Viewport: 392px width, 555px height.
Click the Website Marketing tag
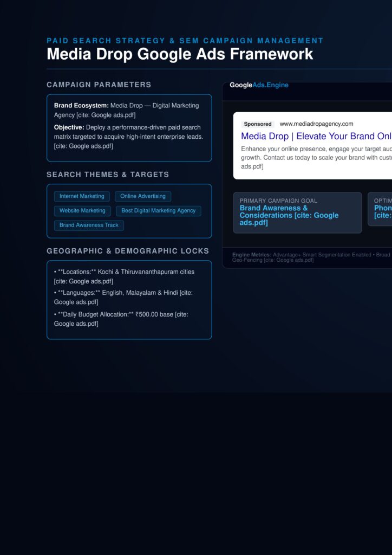tap(82, 211)
